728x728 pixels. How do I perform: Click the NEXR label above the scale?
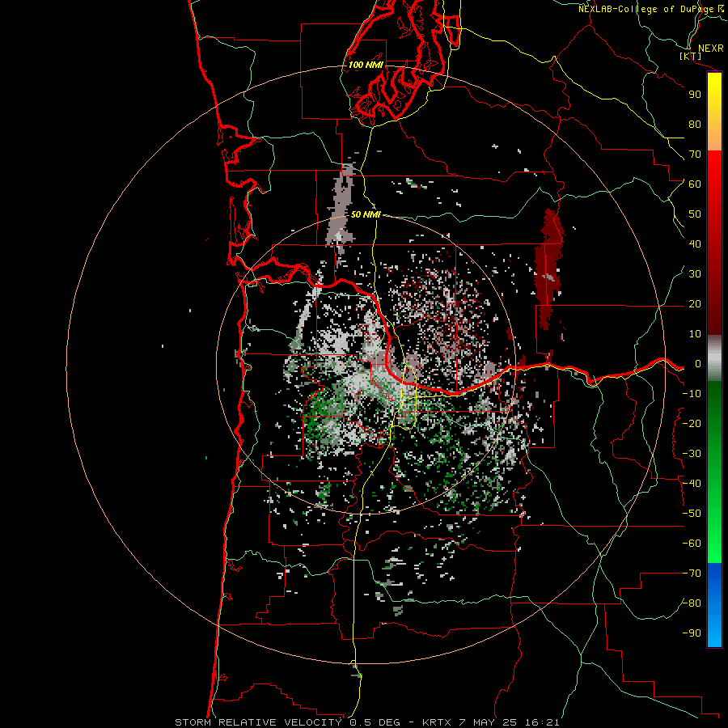pos(711,49)
